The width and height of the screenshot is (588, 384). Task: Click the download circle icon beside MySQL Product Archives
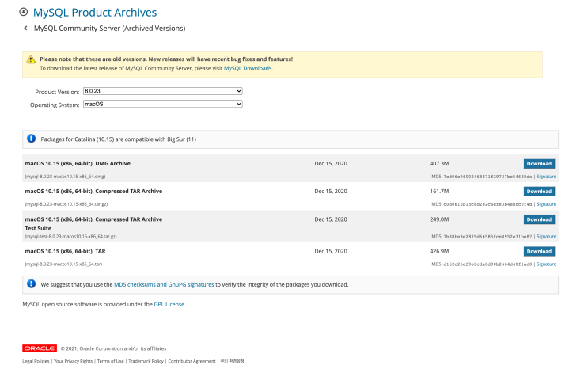pos(23,12)
